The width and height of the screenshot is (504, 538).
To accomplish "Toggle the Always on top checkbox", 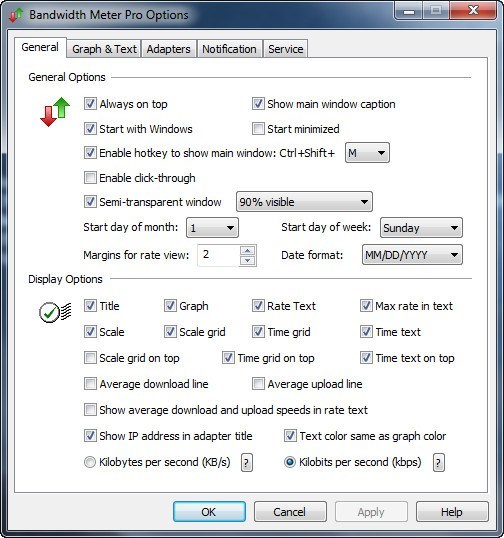I will (x=90, y=104).
